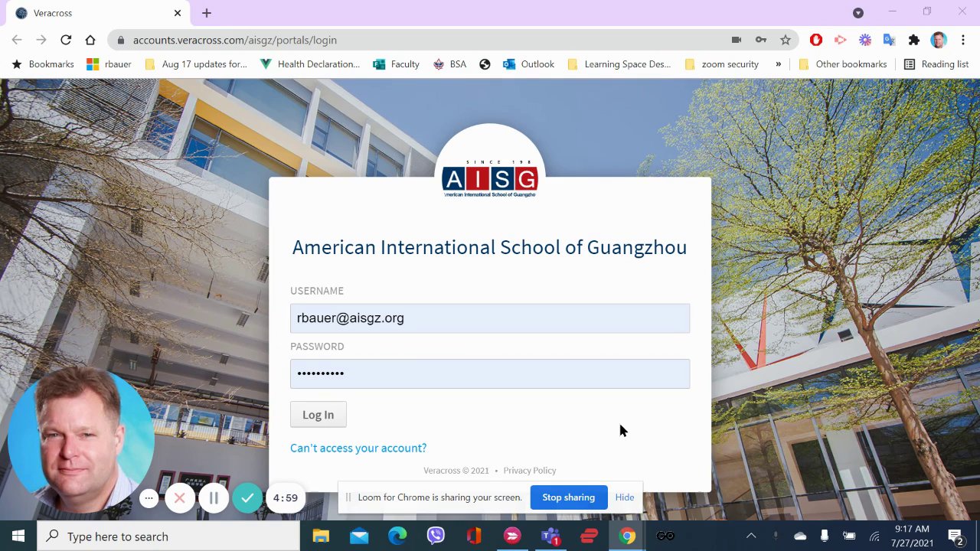Click the AISG school logo
Viewport: 980px width, 551px height.
coord(490,179)
